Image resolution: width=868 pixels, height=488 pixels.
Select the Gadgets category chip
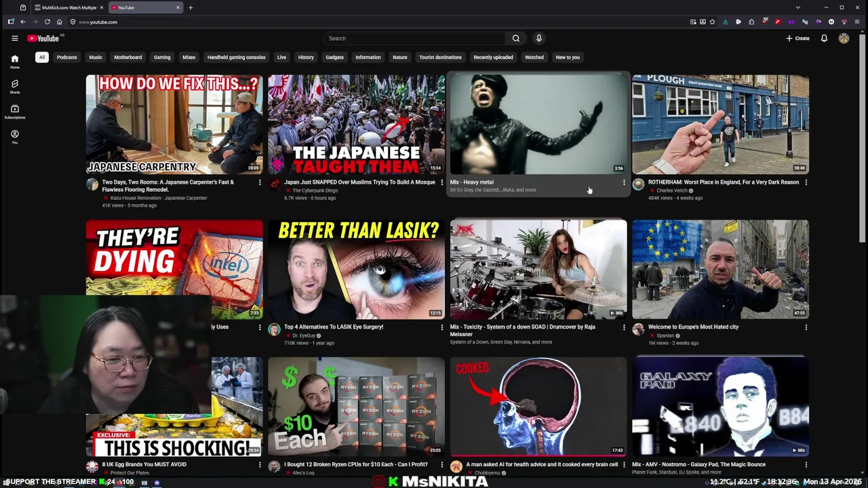point(334,57)
